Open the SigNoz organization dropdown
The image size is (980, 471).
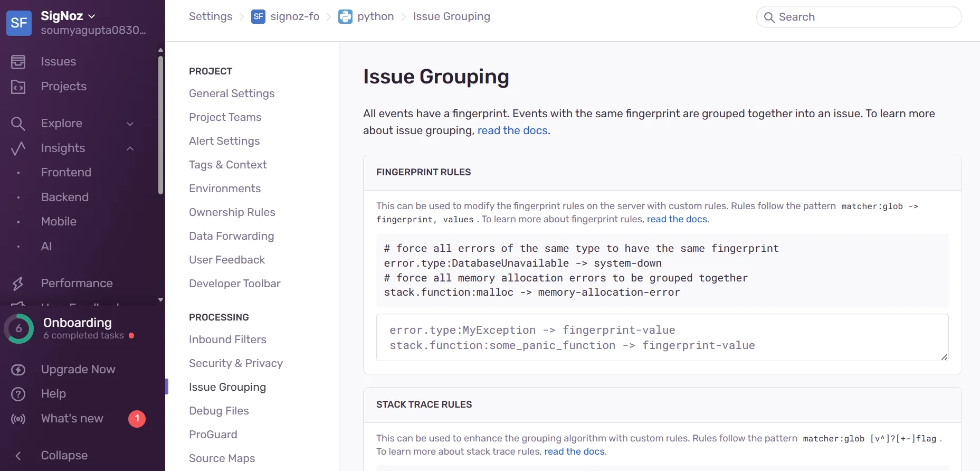[69, 16]
